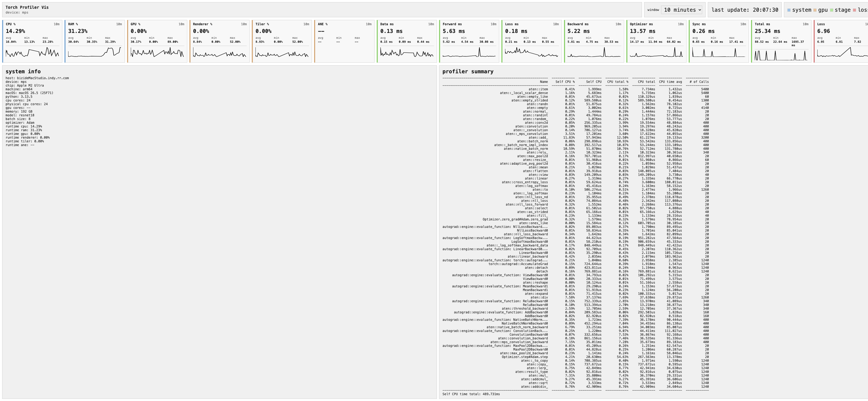Viewport: 868px width, 401px height.
Task: Click the green stage legend swatch
Action: pyautogui.click(x=831, y=10)
